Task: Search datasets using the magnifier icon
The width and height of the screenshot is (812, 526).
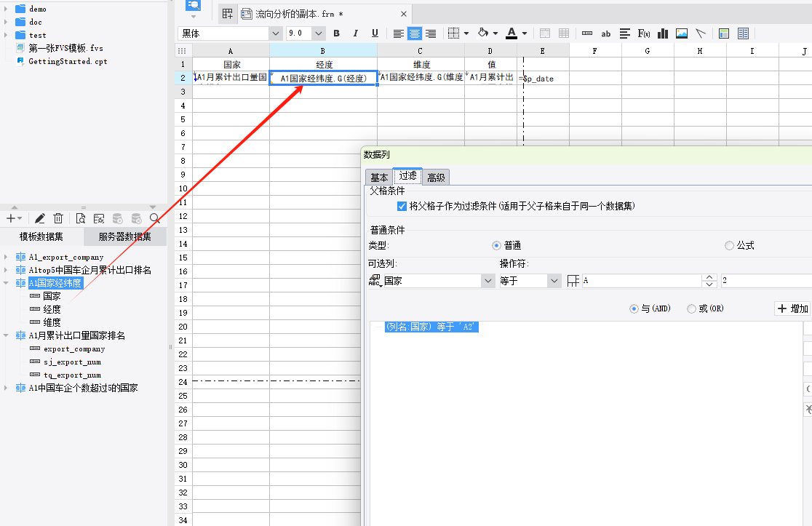Action: [154, 218]
